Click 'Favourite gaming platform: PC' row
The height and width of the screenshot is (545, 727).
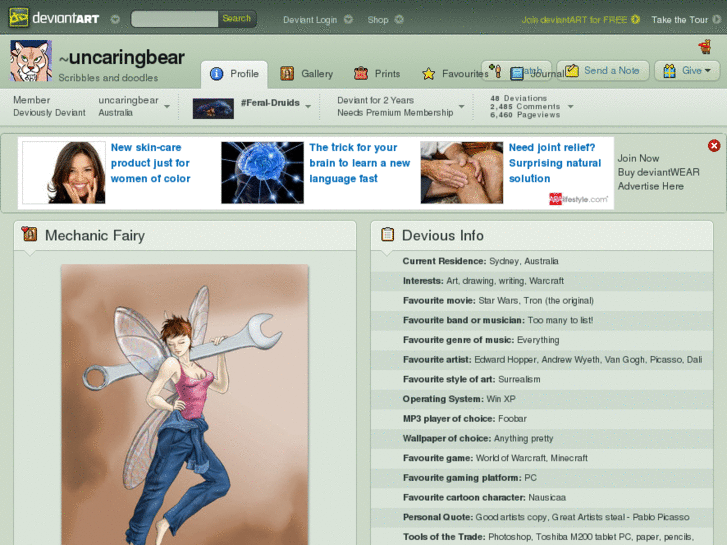point(542,478)
